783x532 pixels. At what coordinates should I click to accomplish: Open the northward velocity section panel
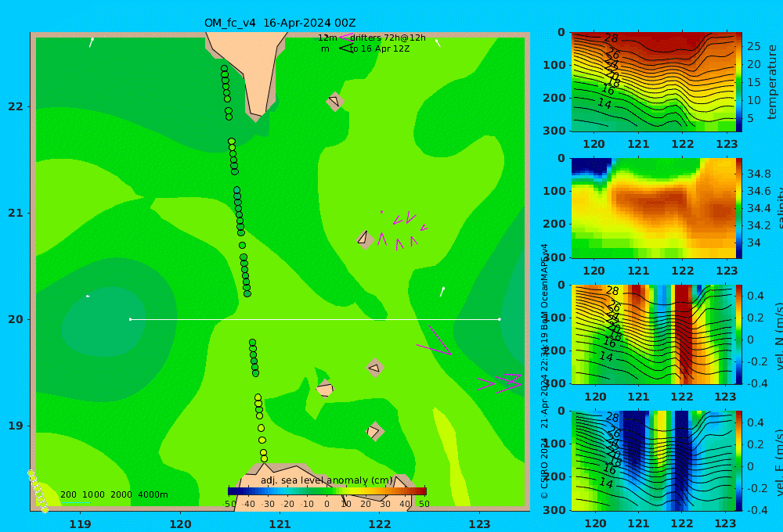pyautogui.click(x=652, y=334)
